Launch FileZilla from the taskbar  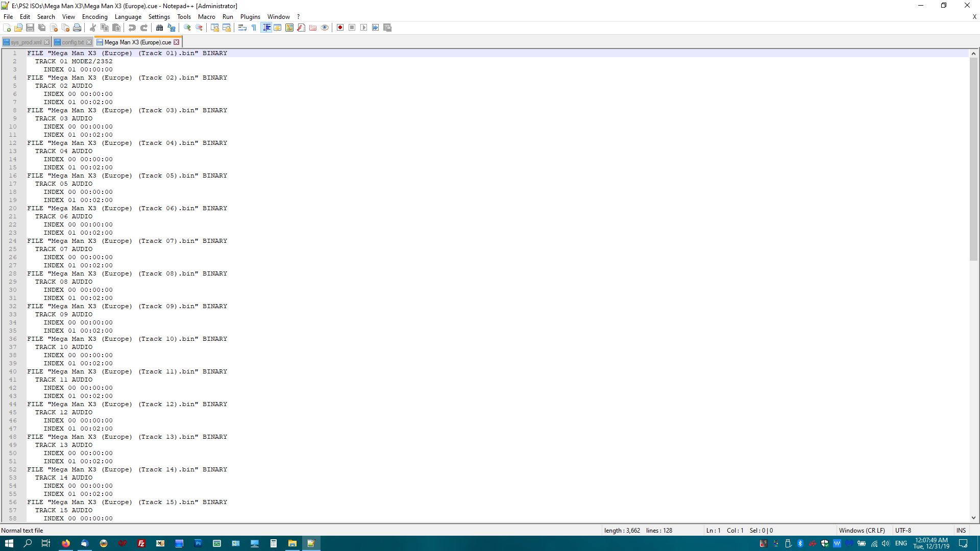coord(141,543)
